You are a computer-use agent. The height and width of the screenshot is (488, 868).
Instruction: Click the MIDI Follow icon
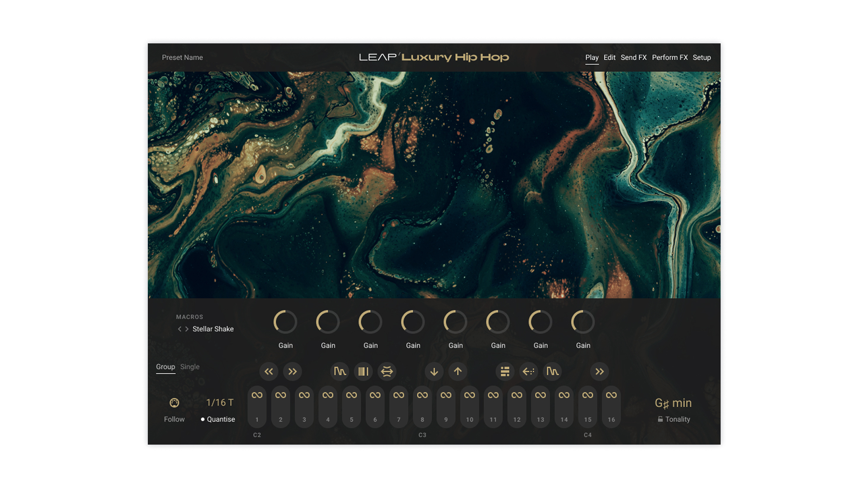click(x=174, y=403)
